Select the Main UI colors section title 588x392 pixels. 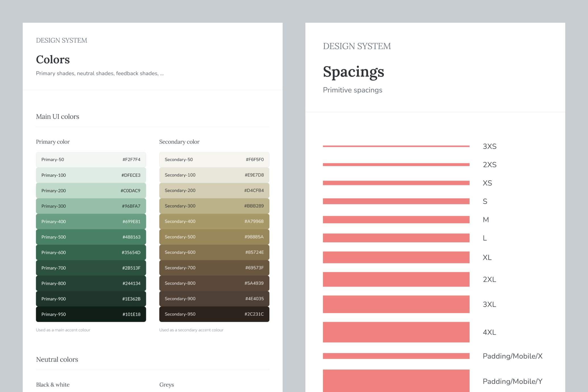click(x=57, y=116)
